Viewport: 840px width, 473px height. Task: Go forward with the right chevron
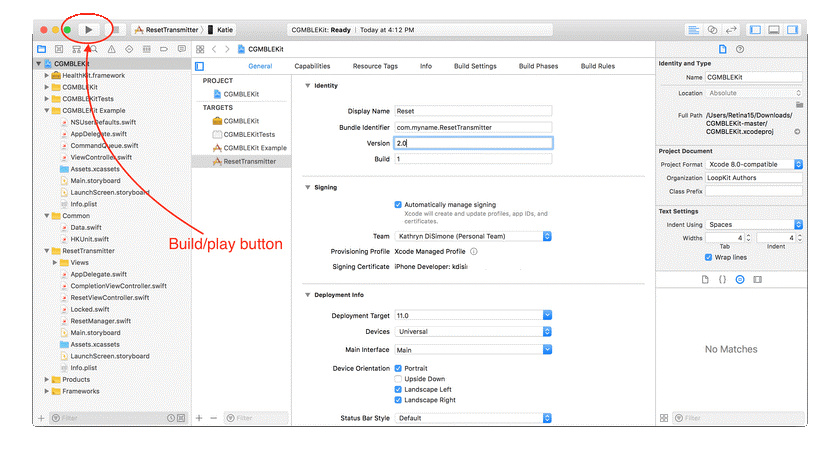click(227, 49)
